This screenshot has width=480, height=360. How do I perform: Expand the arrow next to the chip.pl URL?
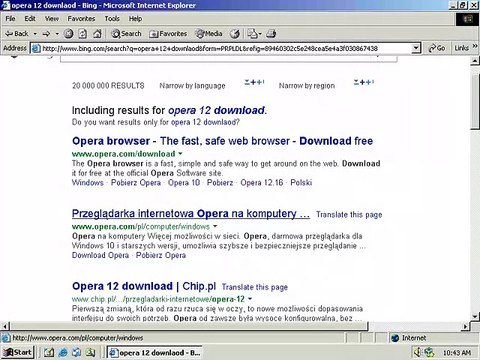250,299
